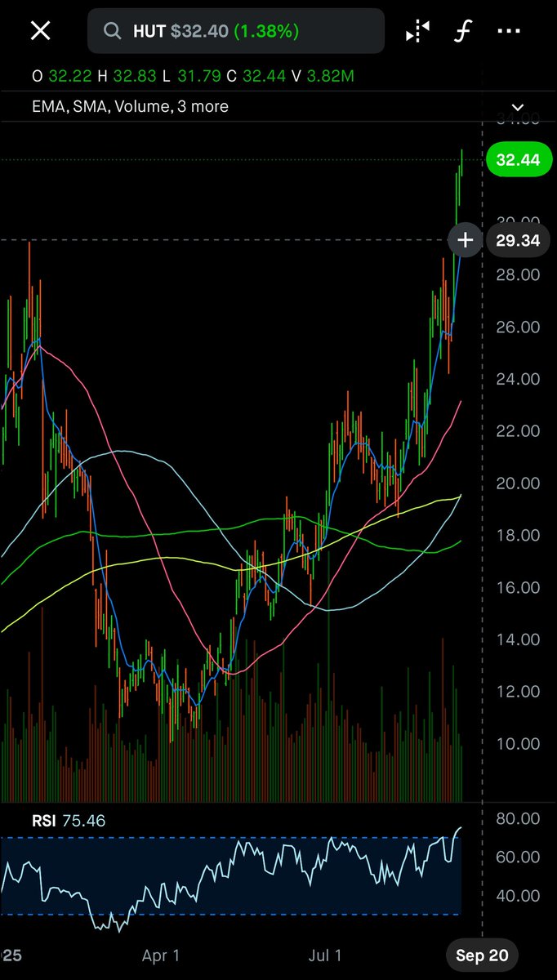Open the compare/replay bars icon
The image size is (557, 980).
coord(417,32)
